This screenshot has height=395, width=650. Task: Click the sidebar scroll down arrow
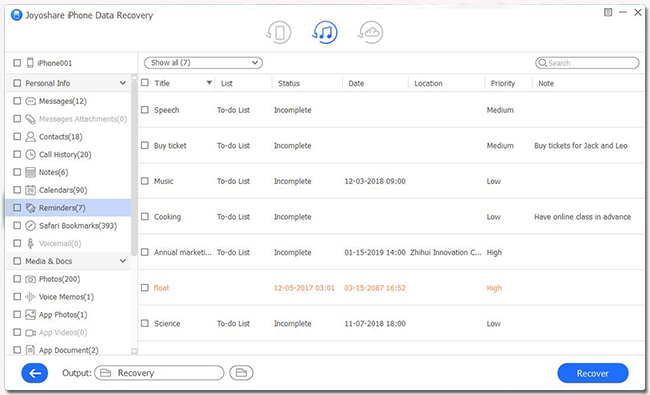(x=134, y=351)
